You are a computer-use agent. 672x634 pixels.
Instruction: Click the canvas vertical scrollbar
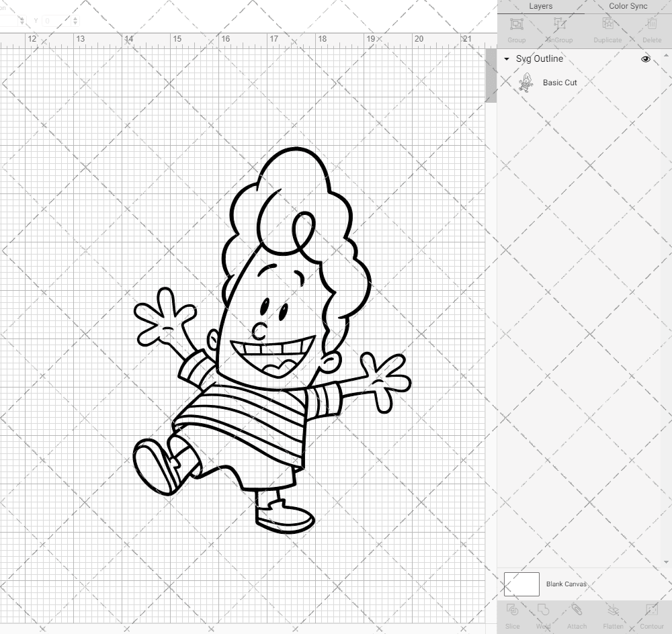(491, 74)
